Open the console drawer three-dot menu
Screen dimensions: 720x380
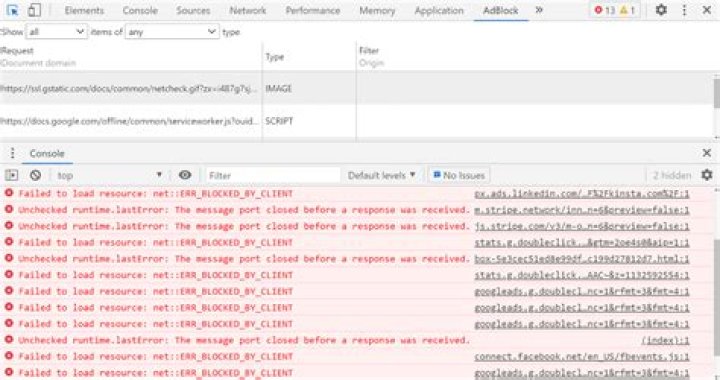point(12,153)
